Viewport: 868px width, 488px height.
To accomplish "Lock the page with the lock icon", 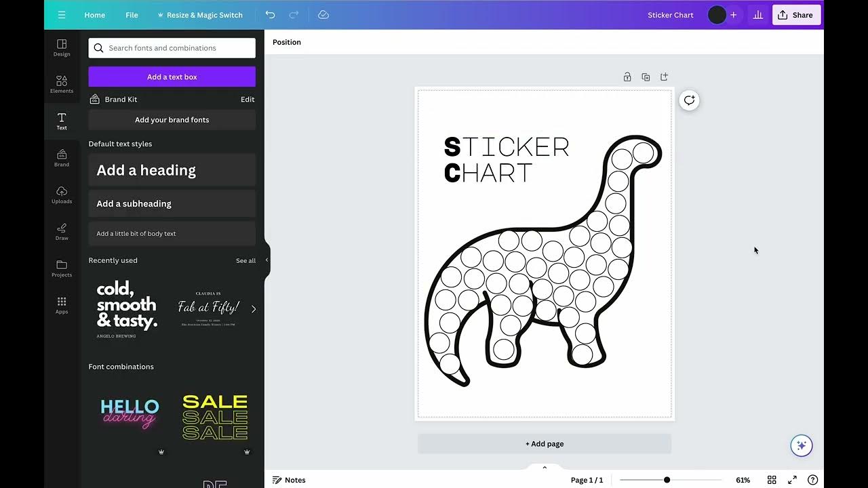I will (627, 77).
